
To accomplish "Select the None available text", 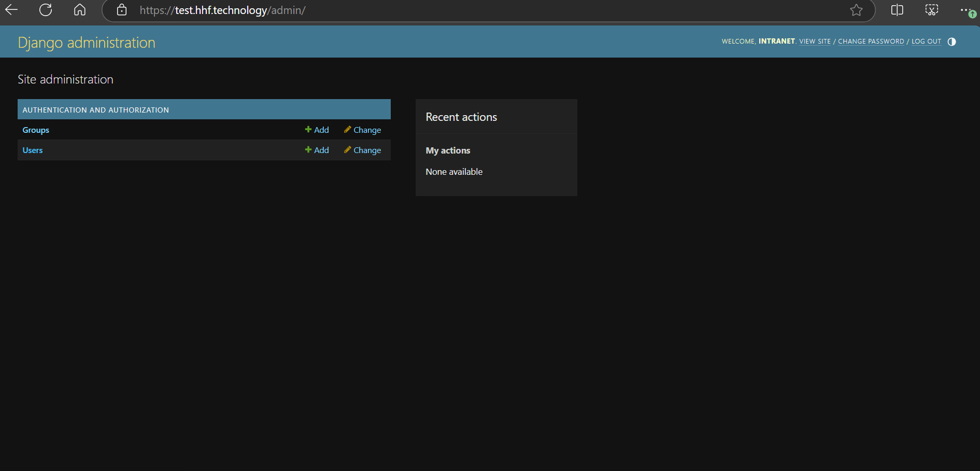I will pyautogui.click(x=454, y=172).
